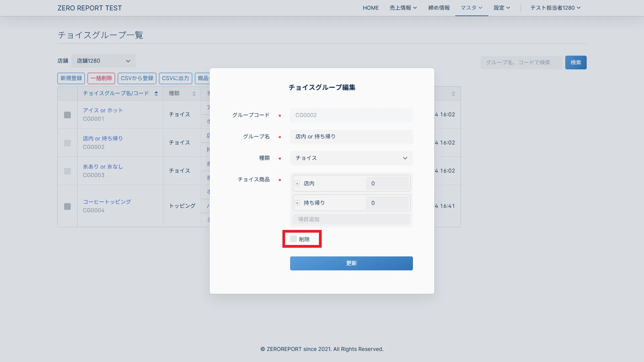Open 氷あり or 氷なし group link

[103, 167]
